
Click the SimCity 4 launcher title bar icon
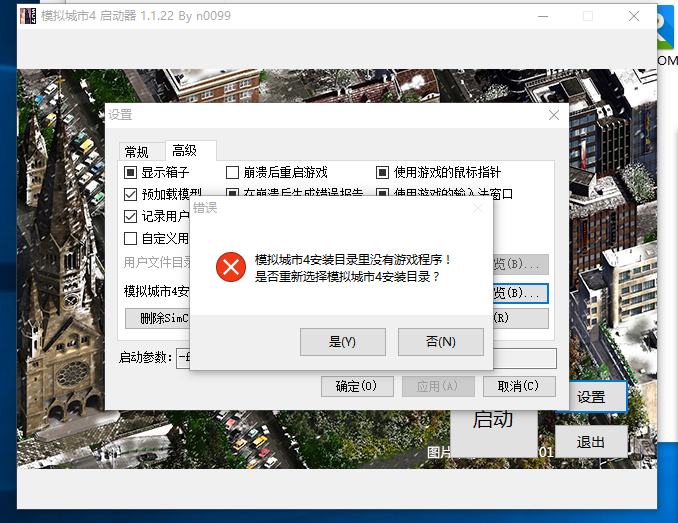[x=29, y=17]
